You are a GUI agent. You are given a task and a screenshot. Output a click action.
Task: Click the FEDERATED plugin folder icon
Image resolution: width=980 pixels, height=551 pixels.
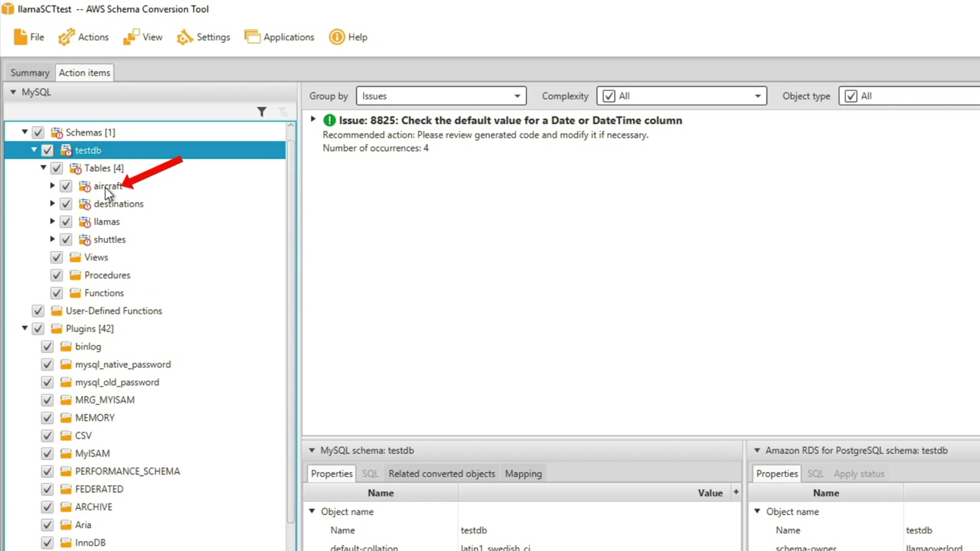tap(66, 490)
